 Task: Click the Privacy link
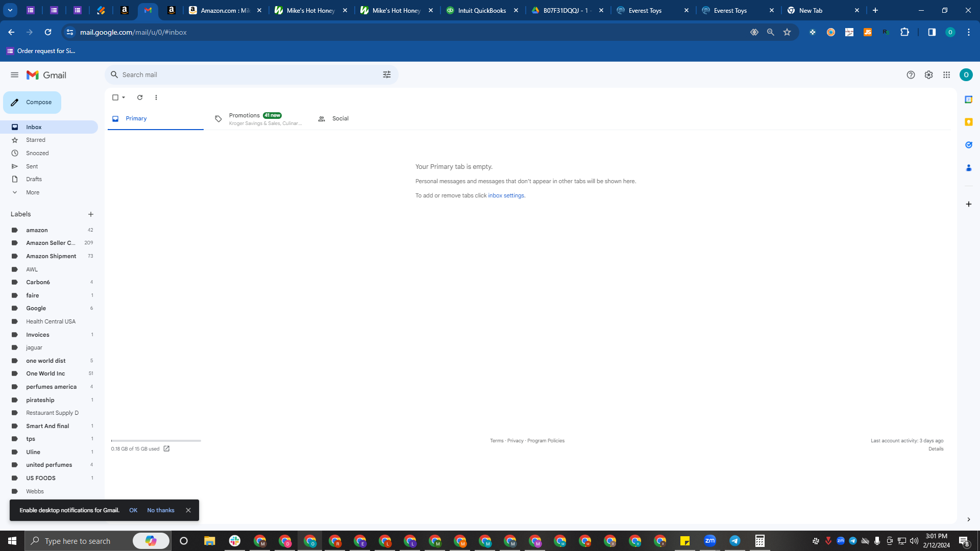(x=516, y=441)
